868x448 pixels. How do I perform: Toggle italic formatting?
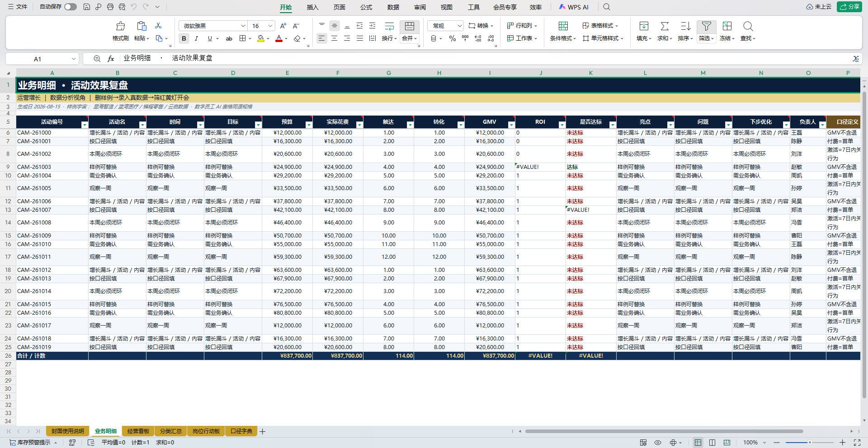197,39
